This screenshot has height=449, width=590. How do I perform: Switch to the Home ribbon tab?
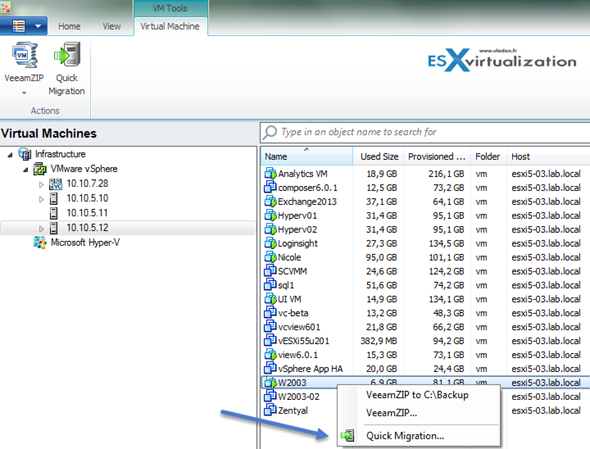69,26
